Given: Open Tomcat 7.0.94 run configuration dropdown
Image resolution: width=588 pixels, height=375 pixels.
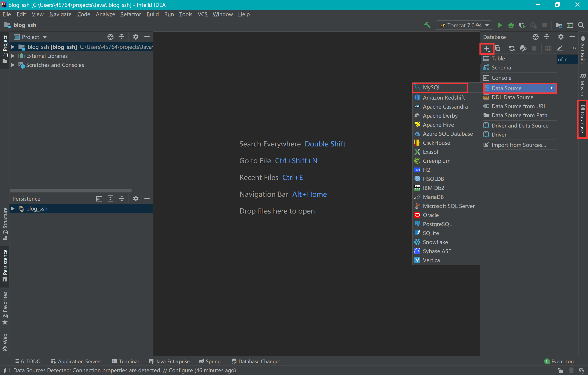Looking at the screenshot, I should click(464, 25).
